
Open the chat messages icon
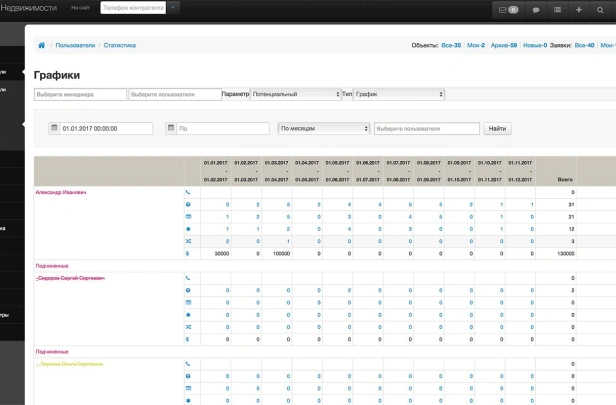pos(535,10)
